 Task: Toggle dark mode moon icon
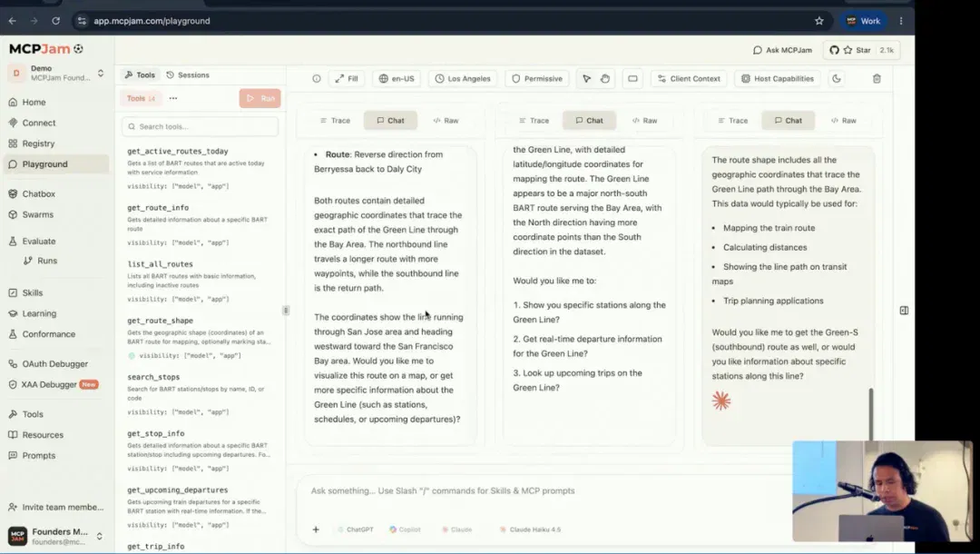837,79
